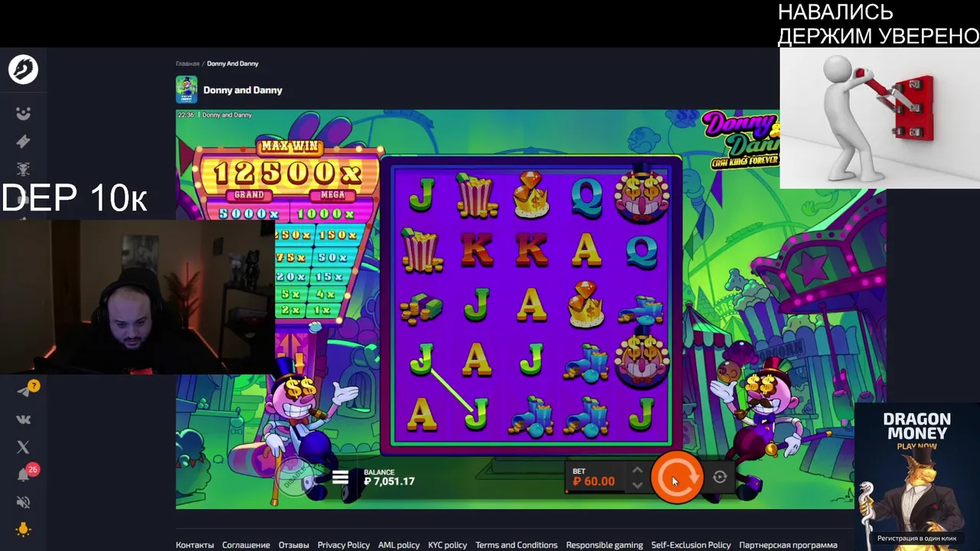The image size is (980, 551).
Task: Go to Главная breadcrumb link
Action: pyautogui.click(x=188, y=64)
